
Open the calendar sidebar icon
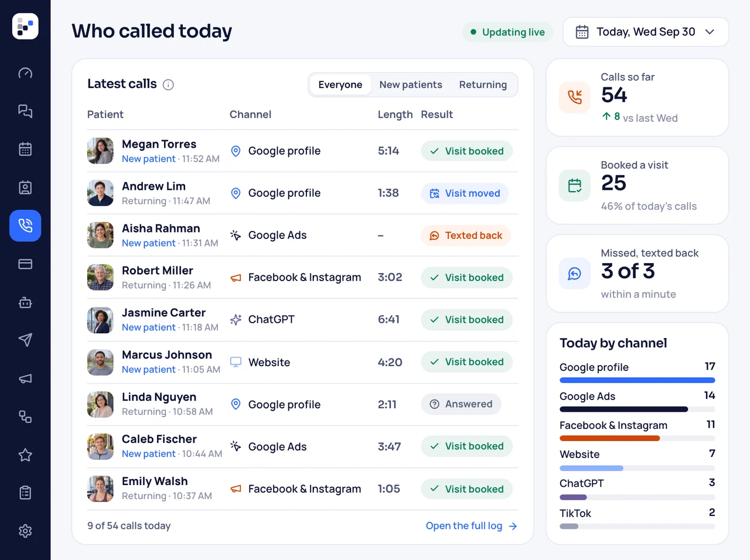tap(25, 149)
